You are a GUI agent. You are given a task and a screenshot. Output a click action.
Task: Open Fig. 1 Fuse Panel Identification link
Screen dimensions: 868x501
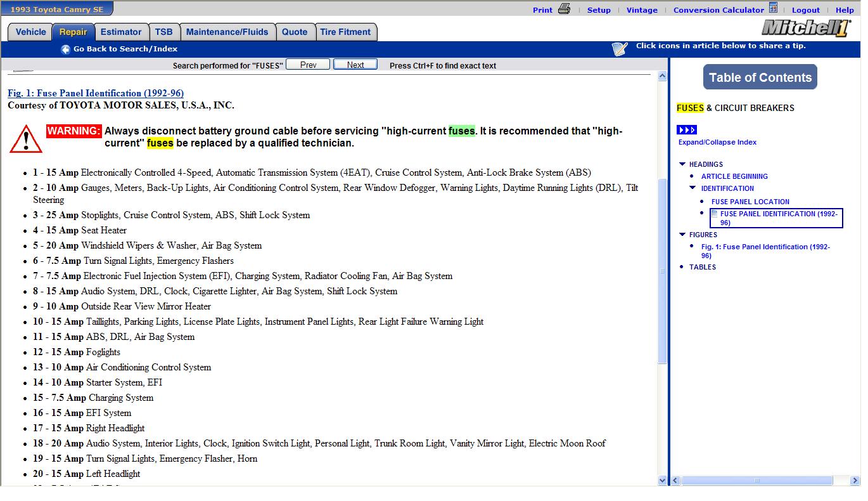click(96, 93)
